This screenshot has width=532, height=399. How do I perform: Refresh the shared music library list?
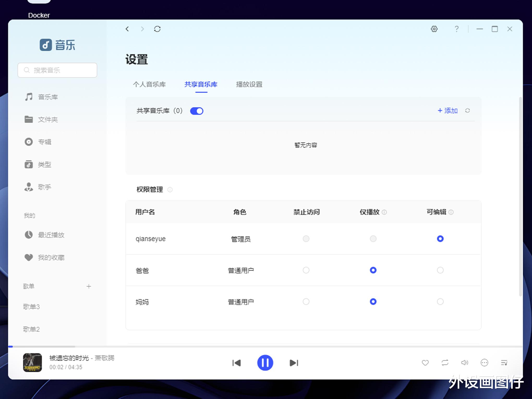tap(467, 111)
